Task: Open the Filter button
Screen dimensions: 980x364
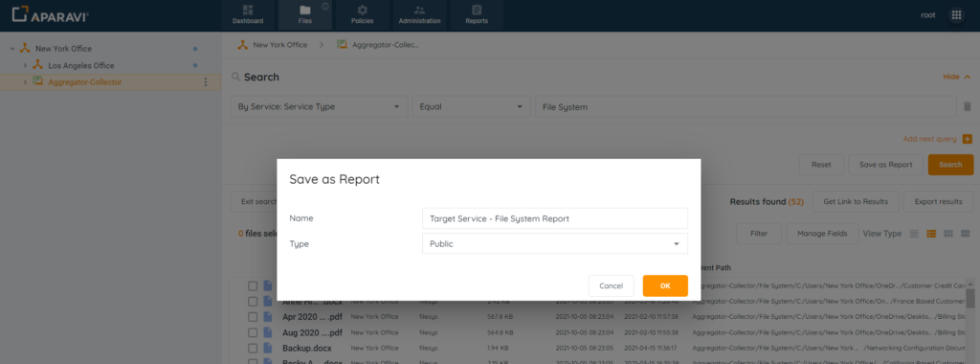Action: [x=759, y=234]
